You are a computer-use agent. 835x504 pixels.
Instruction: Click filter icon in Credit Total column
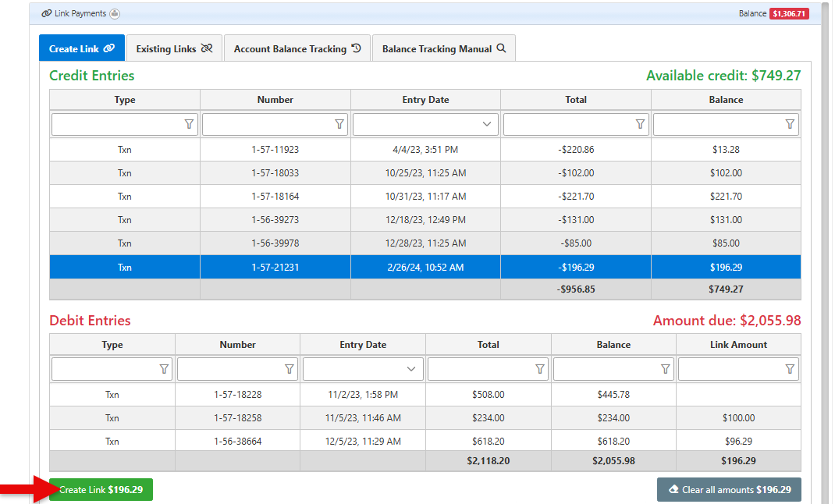coord(640,124)
